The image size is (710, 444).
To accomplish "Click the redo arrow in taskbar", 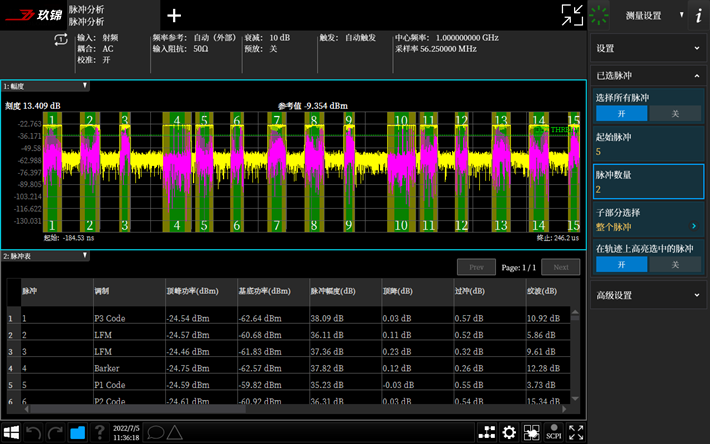I will tap(55, 433).
